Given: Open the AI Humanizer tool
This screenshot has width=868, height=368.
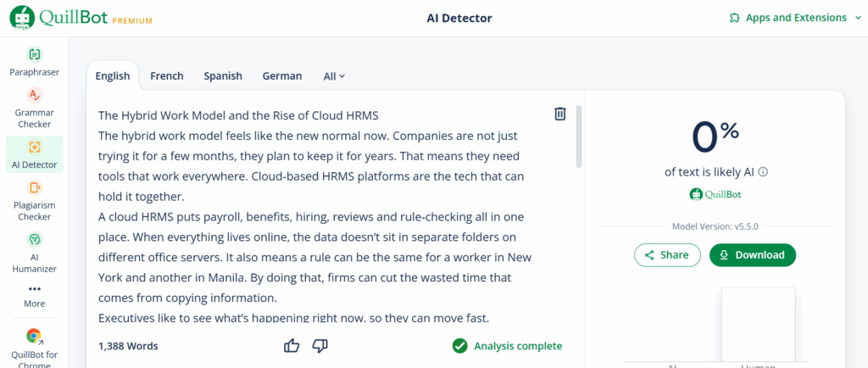Looking at the screenshot, I should (x=34, y=253).
